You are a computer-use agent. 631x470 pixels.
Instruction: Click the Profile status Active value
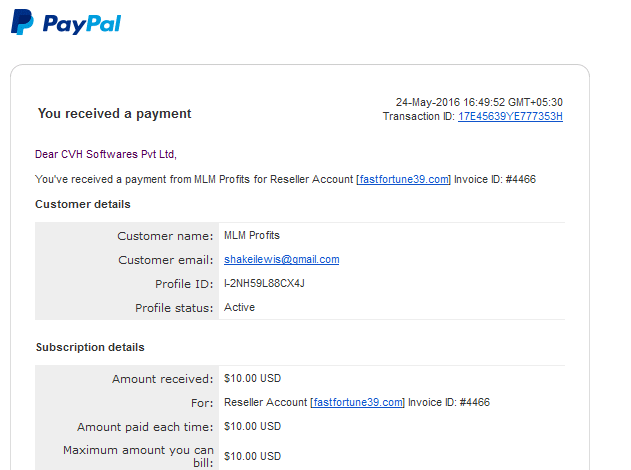pos(239,307)
